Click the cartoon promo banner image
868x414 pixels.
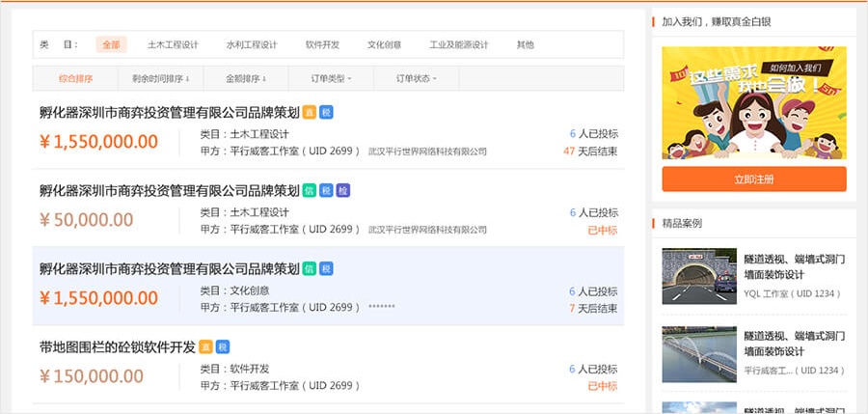[x=754, y=102]
